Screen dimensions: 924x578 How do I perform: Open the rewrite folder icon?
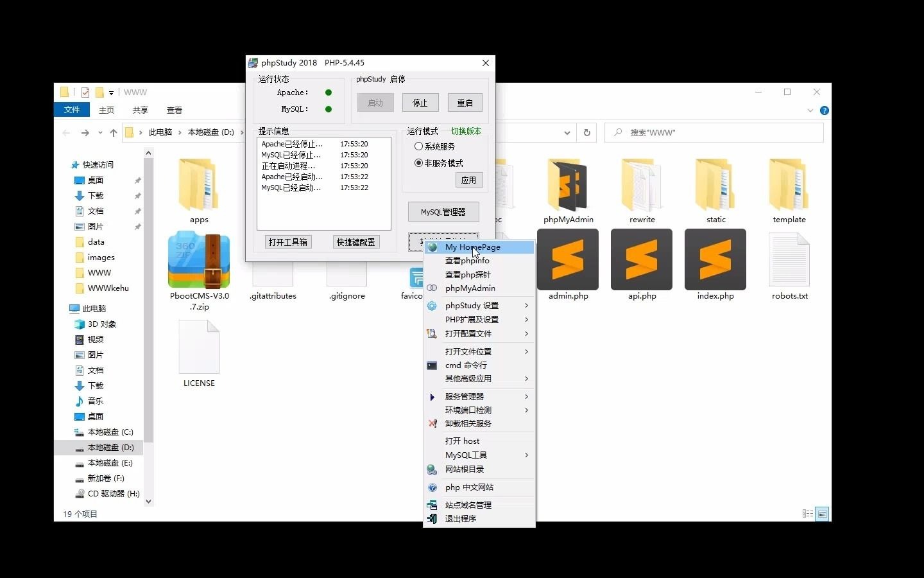point(642,185)
